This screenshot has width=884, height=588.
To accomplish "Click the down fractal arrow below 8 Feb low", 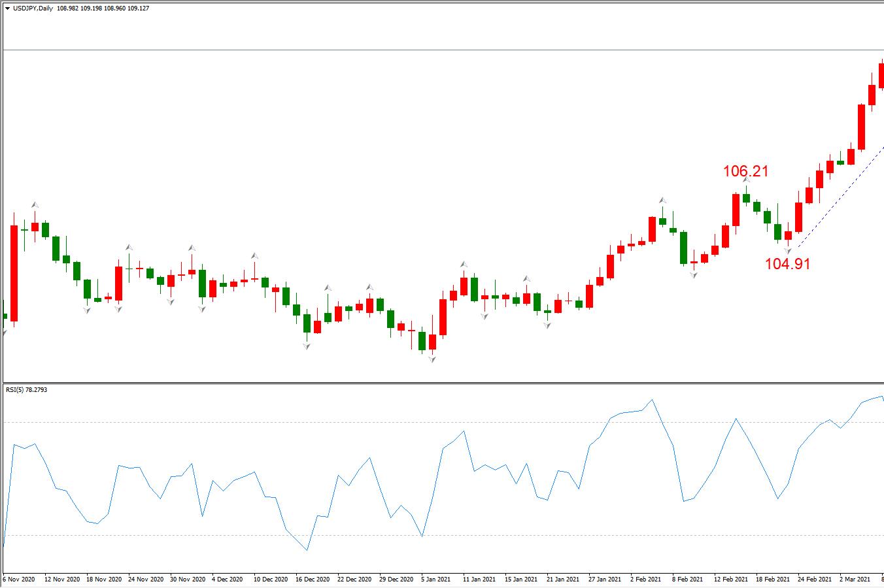I will (x=694, y=275).
